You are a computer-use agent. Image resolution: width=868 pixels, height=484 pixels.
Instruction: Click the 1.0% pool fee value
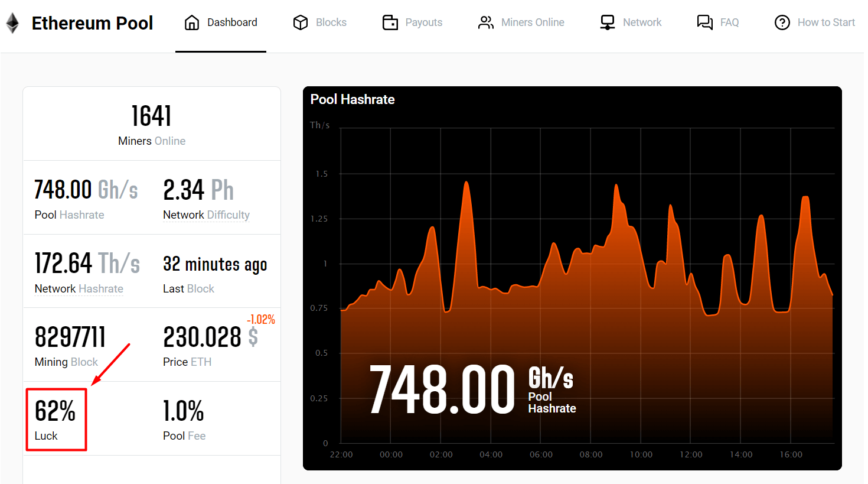(184, 411)
